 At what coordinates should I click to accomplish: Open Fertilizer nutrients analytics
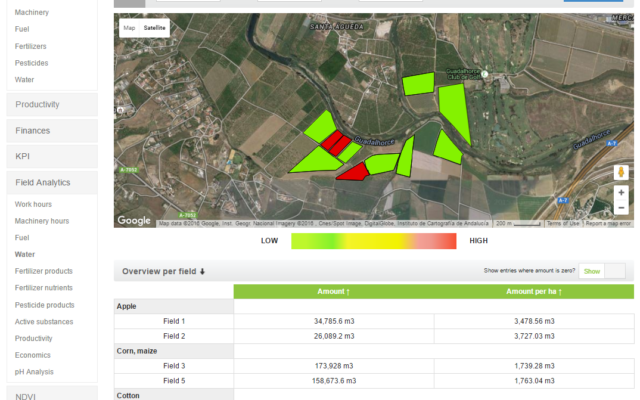click(x=44, y=288)
